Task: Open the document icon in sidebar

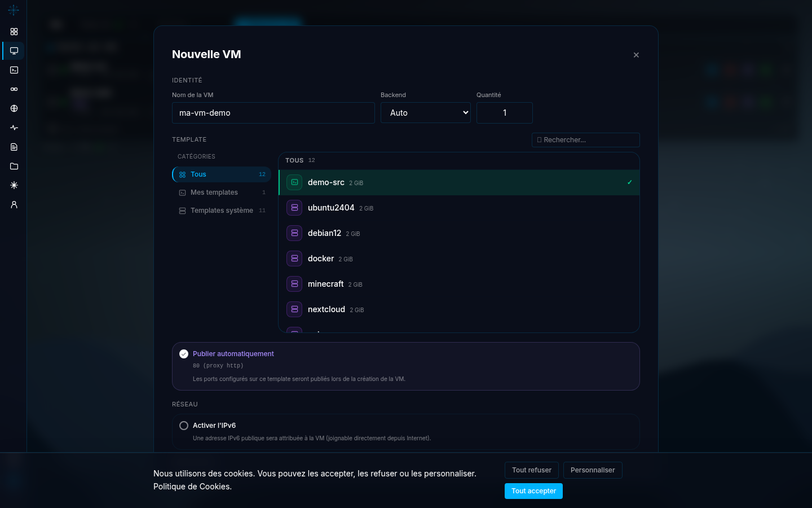Action: 14,147
